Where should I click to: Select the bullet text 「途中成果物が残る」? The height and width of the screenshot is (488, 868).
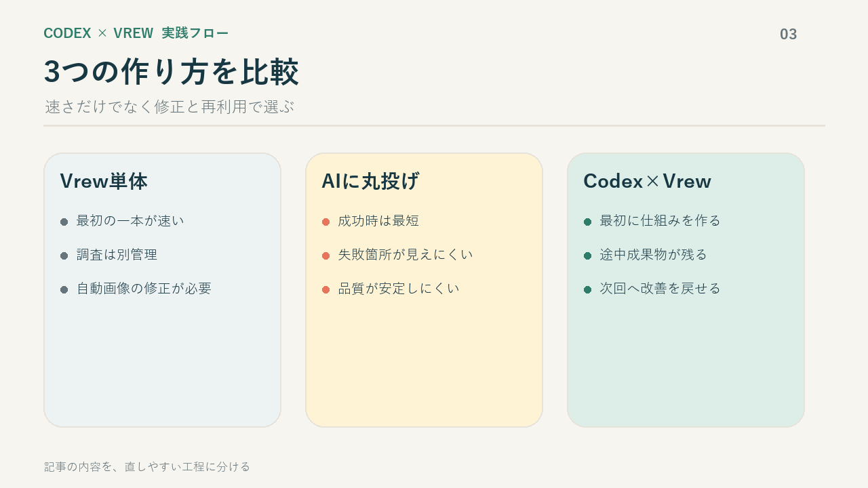654,255
